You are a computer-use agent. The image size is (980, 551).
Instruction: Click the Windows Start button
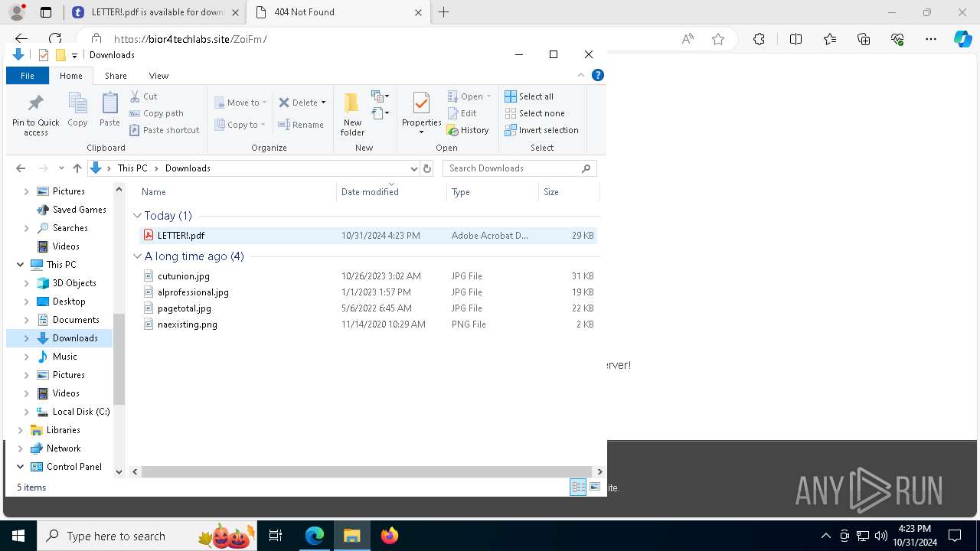(18, 536)
